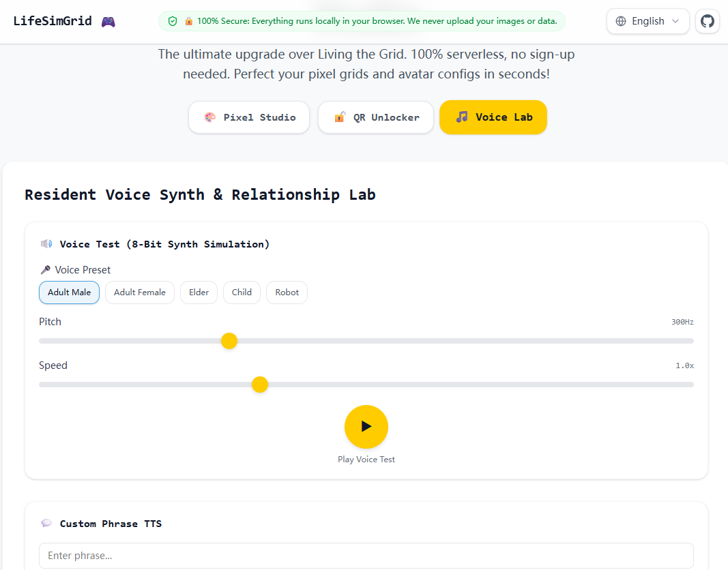Open the English language dropdown
This screenshot has width=728, height=570.
(647, 21)
